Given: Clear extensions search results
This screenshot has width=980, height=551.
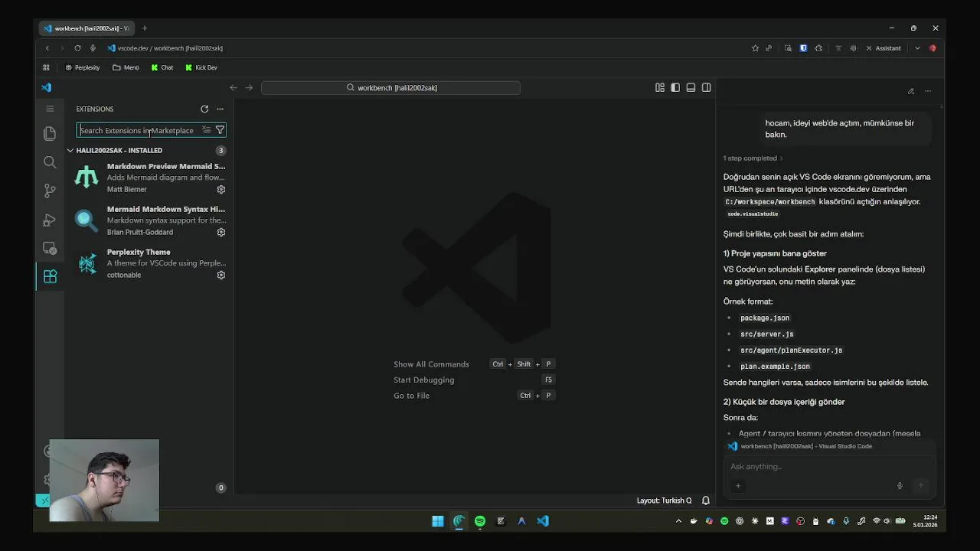Looking at the screenshot, I should pyautogui.click(x=206, y=130).
